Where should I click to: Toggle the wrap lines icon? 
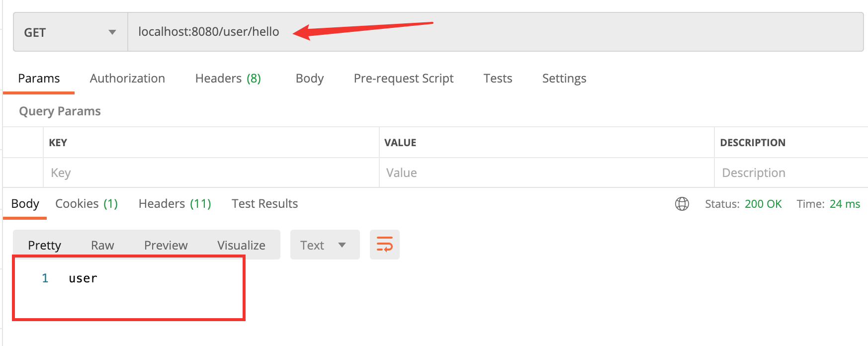click(x=384, y=245)
